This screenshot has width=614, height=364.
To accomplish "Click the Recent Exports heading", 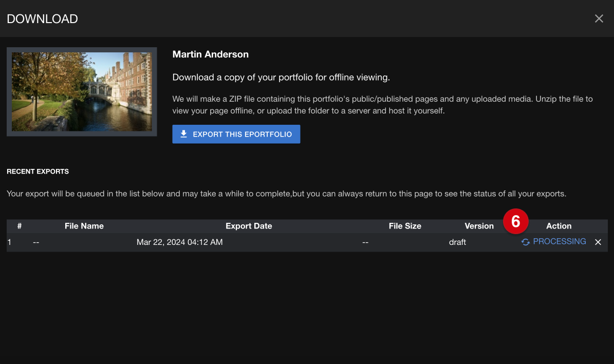I will click(38, 171).
